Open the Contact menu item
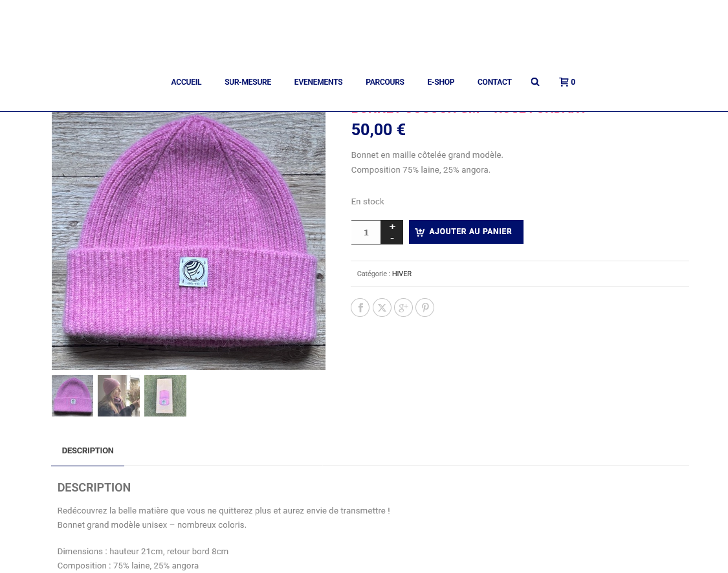 click(x=494, y=82)
